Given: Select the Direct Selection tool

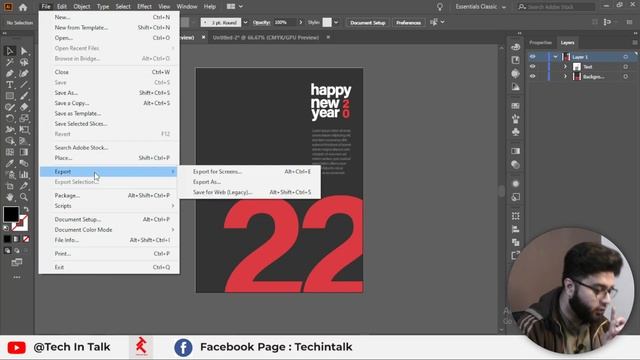Looking at the screenshot, I should [24, 51].
